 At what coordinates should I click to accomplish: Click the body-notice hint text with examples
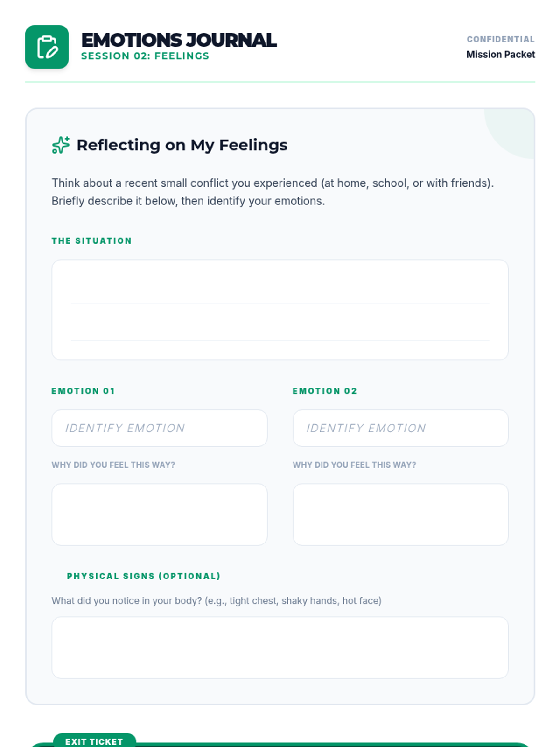(217, 601)
